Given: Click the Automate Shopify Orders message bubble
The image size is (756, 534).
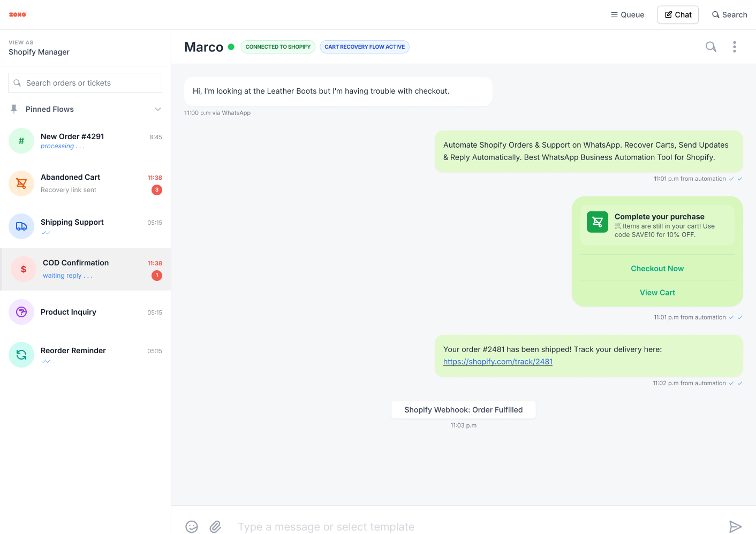Looking at the screenshot, I should click(589, 151).
